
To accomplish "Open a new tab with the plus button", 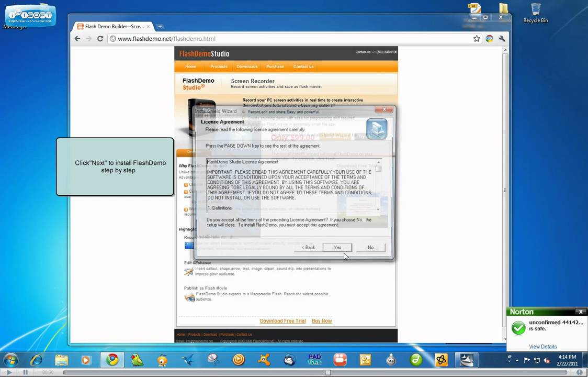I will (160, 27).
